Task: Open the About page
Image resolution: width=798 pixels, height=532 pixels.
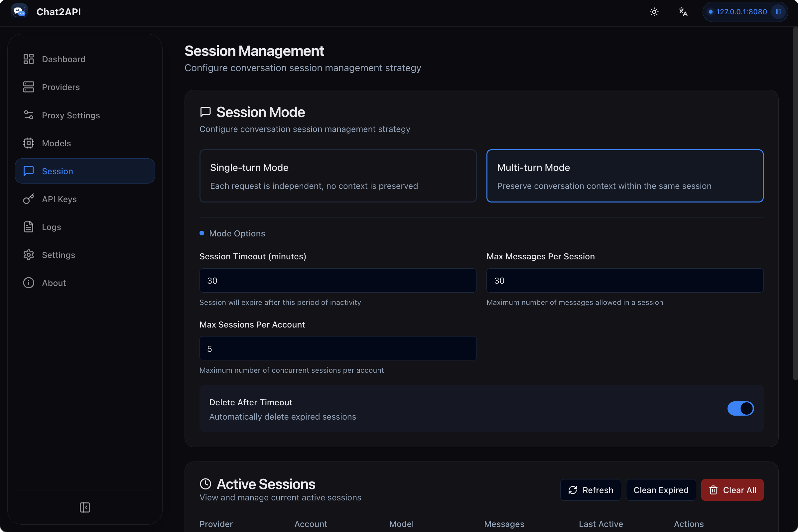Action: [85, 283]
